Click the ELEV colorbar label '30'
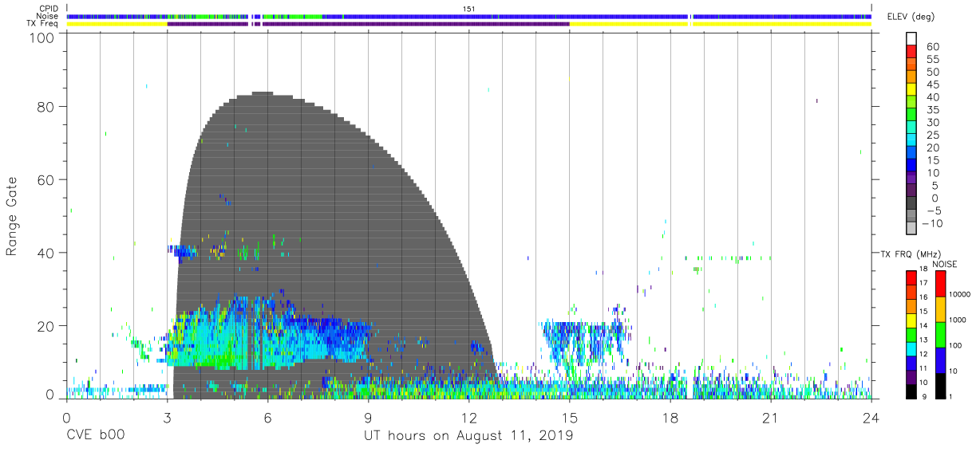980x452 pixels. [x=932, y=123]
